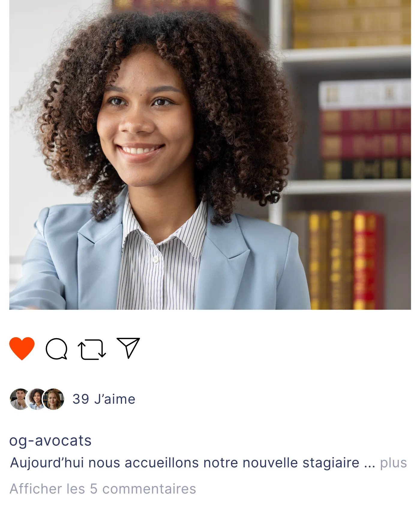Open the blonde woman's liker avatar
The image size is (420, 525).
[54, 399]
